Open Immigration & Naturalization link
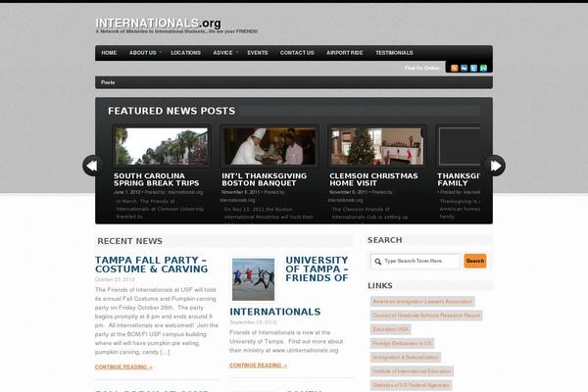The height and width of the screenshot is (392, 588). [x=406, y=357]
